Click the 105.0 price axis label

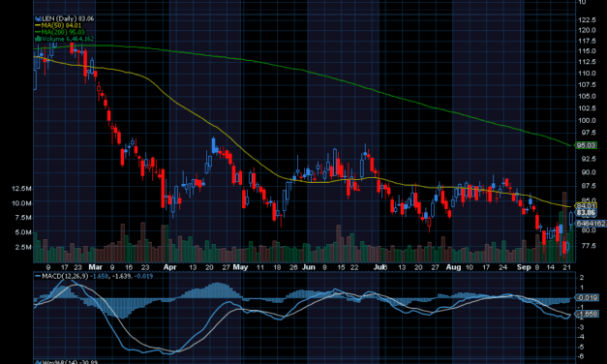[587, 97]
